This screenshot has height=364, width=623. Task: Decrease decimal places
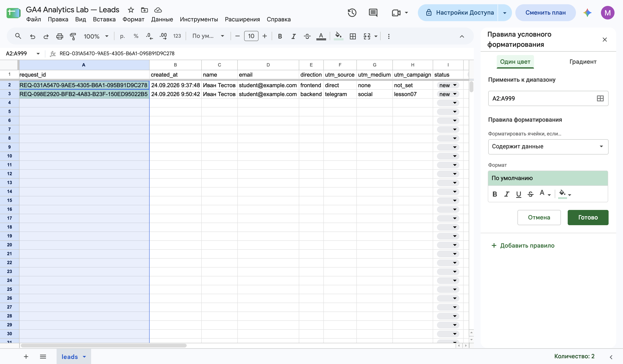click(x=149, y=36)
